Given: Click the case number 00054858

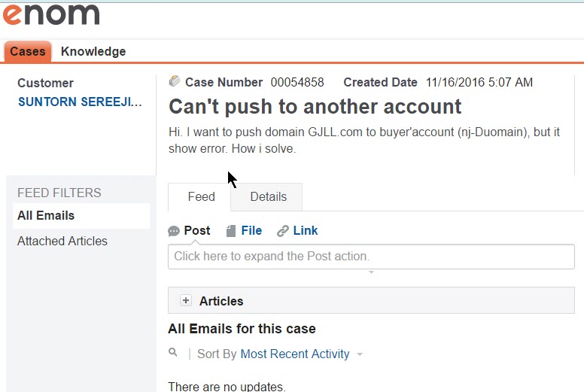Looking at the screenshot, I should coord(297,83).
